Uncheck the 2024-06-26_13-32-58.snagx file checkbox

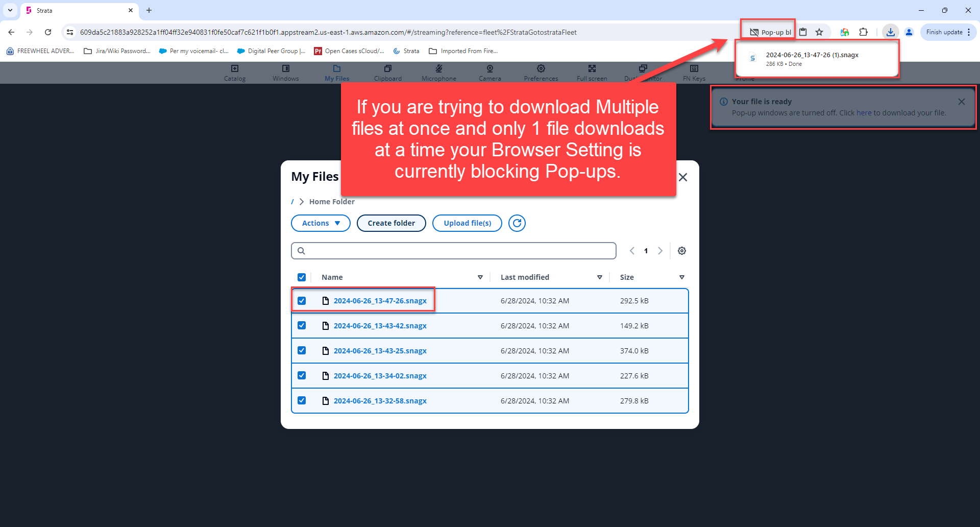click(x=302, y=400)
